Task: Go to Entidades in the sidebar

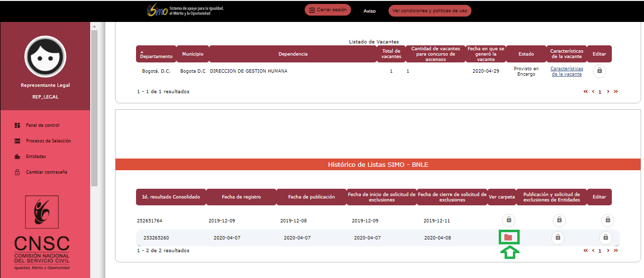Action: click(x=36, y=157)
